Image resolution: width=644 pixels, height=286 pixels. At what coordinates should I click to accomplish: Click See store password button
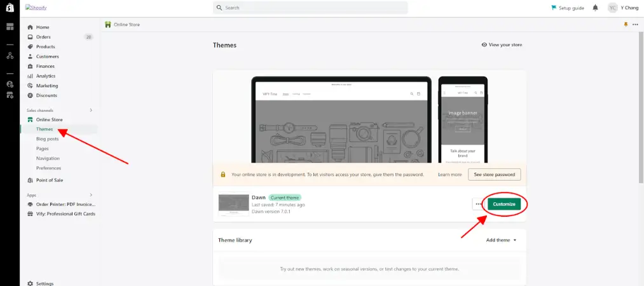click(x=494, y=174)
